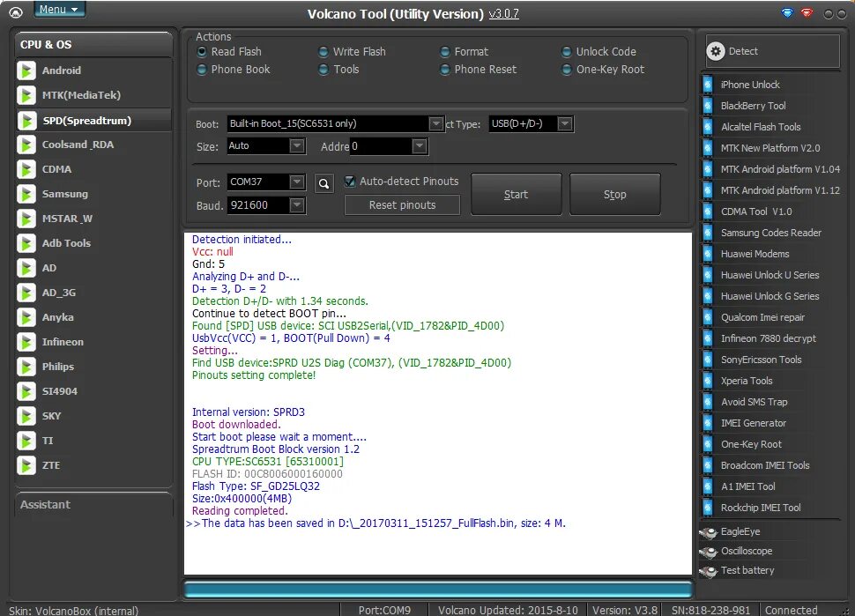
Task: Click the blue icon beside BlackBerry Tool
Action: tap(708, 106)
